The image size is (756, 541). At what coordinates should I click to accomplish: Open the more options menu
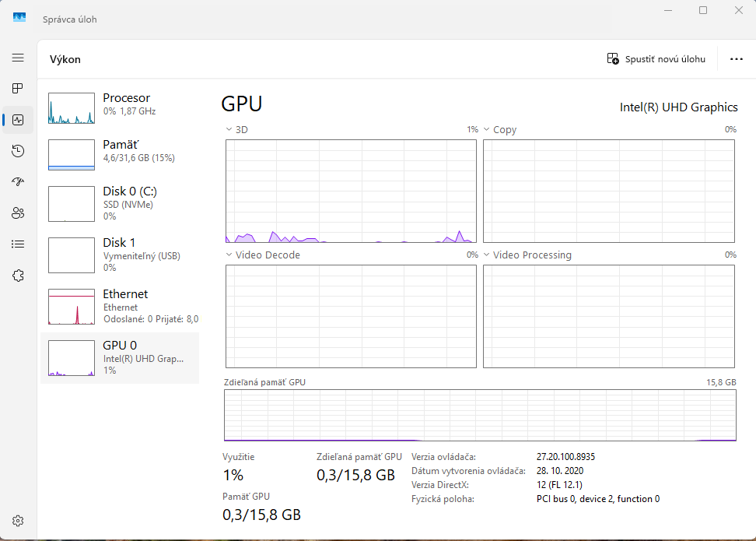(736, 58)
